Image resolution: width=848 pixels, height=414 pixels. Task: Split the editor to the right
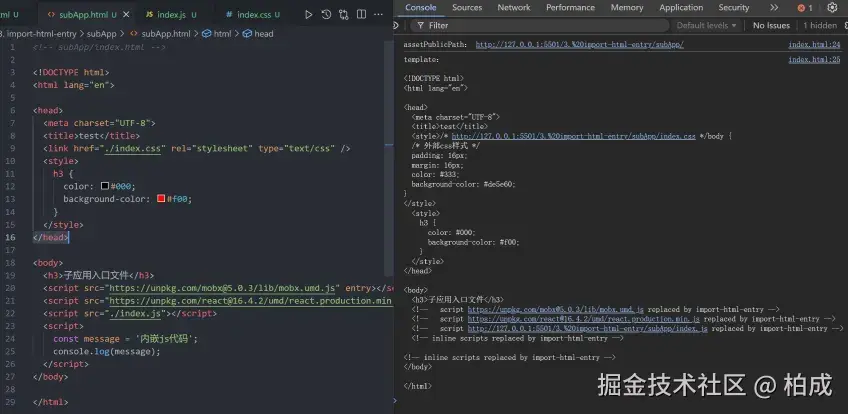click(x=361, y=15)
